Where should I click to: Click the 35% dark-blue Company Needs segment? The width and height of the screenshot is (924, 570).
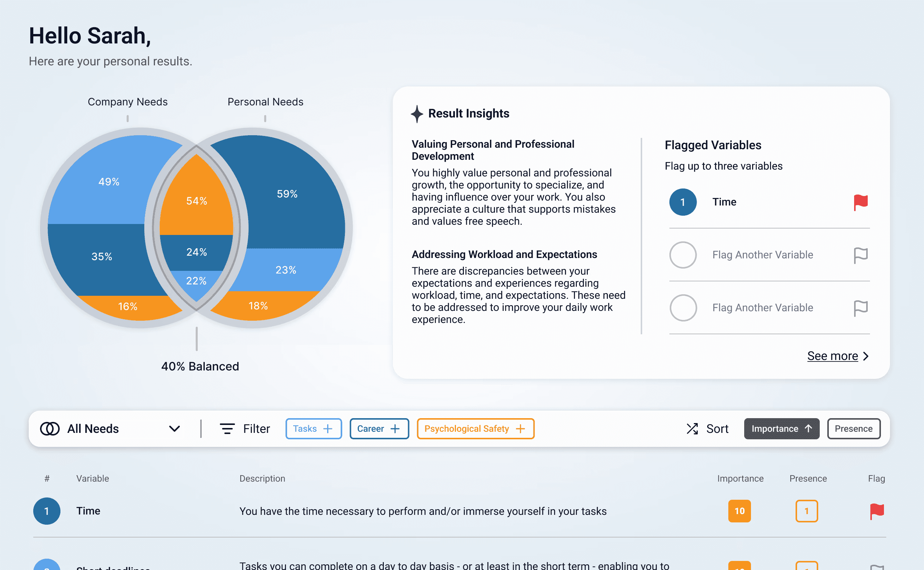pos(102,256)
